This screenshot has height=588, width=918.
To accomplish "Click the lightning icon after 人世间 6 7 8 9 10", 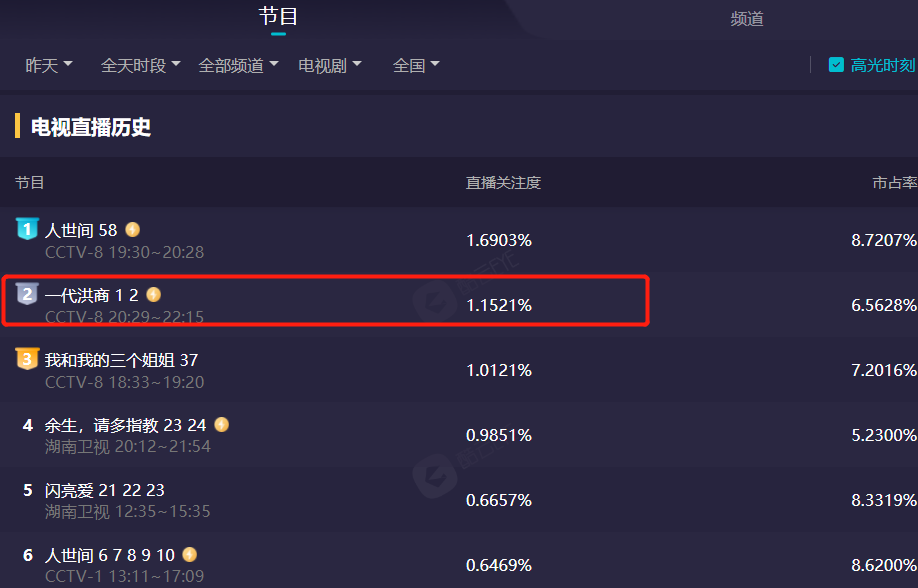I will point(190,554).
